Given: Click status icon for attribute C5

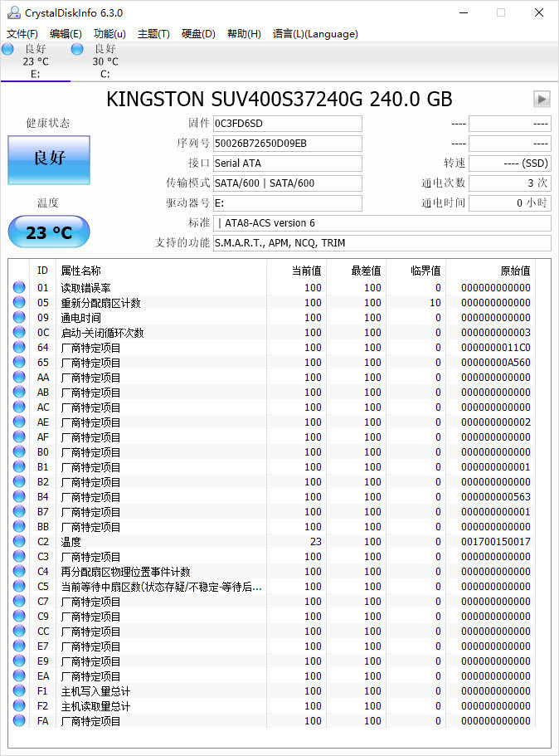Looking at the screenshot, I should point(19,586).
